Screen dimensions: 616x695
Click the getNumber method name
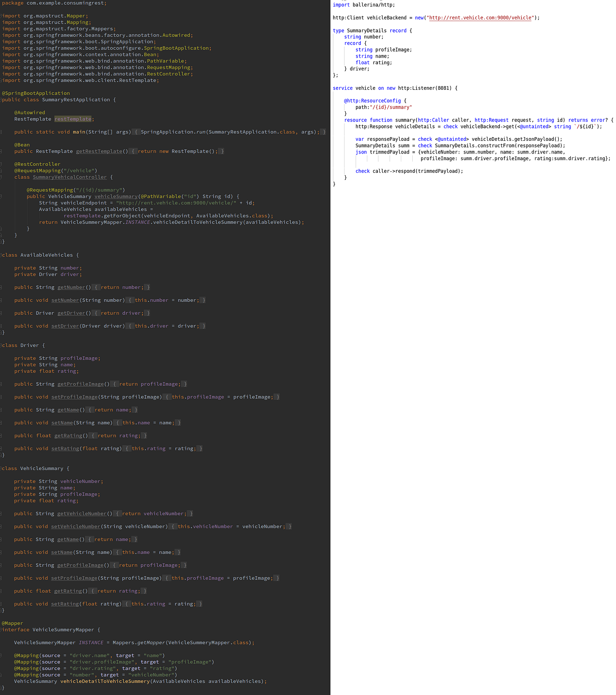71,287
